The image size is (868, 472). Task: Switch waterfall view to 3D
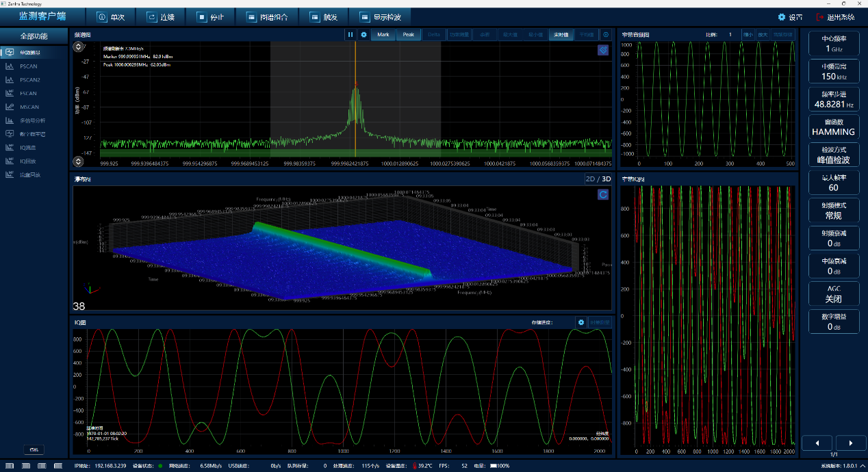coord(606,179)
